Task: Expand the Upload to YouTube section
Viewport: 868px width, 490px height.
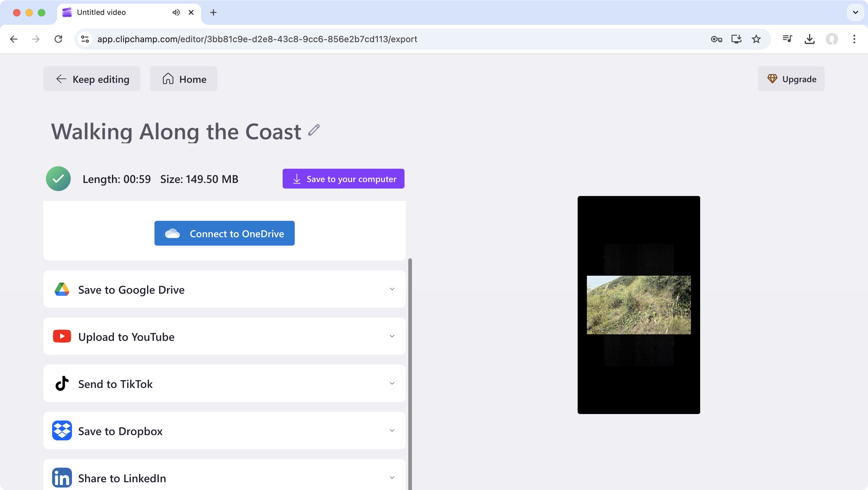Action: (x=391, y=336)
